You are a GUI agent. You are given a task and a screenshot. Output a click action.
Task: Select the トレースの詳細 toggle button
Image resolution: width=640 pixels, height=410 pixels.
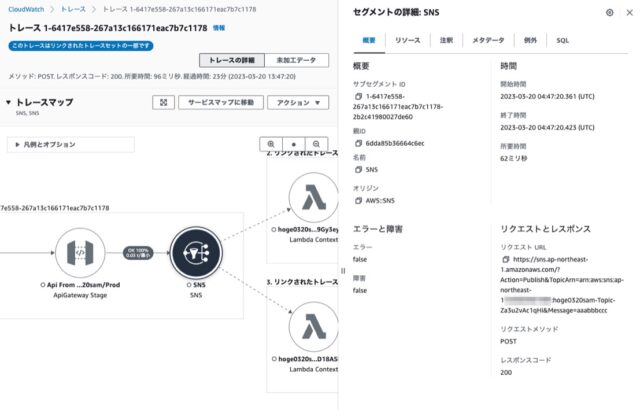(x=232, y=60)
